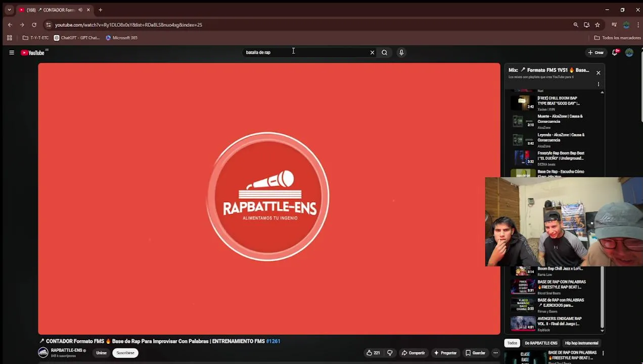Open options for suggested BASE DE RAP video
This screenshot has height=364, width=643.
603,353
